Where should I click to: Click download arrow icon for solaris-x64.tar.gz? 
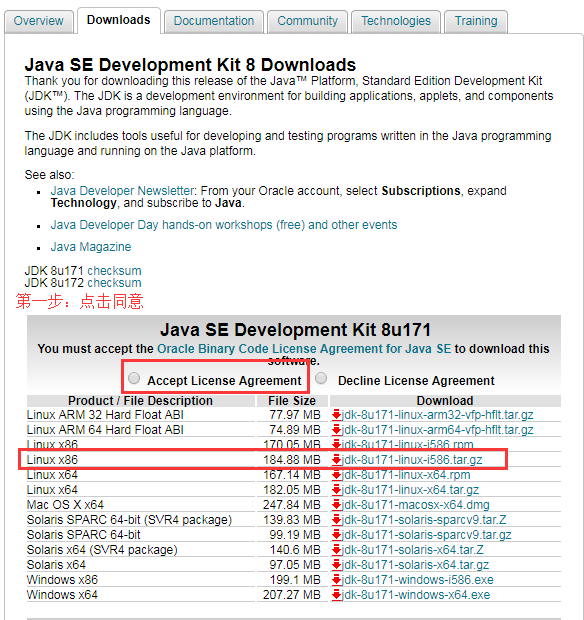[x=336, y=565]
